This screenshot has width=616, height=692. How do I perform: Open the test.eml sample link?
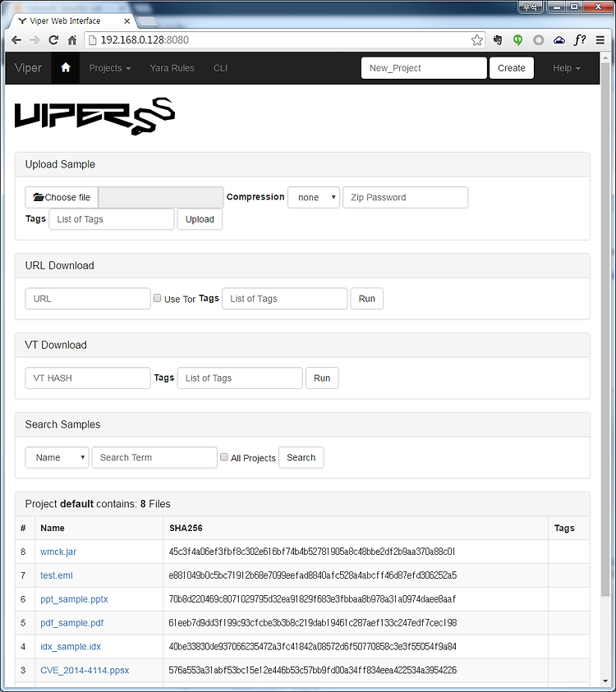click(57, 575)
